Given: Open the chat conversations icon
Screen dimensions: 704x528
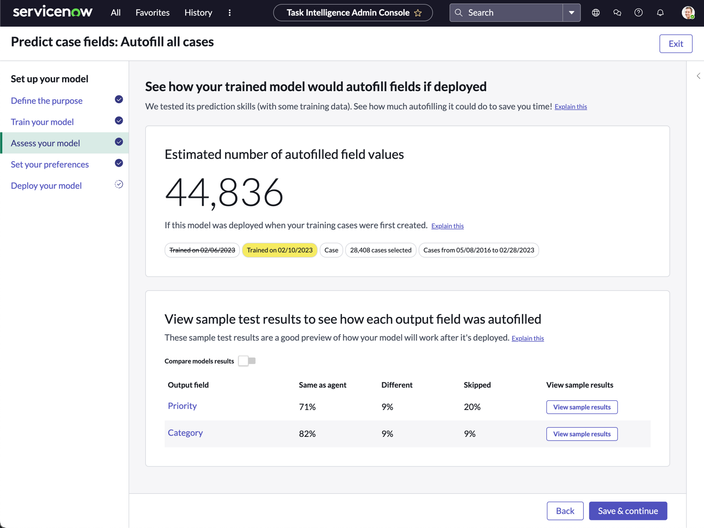Looking at the screenshot, I should point(617,13).
